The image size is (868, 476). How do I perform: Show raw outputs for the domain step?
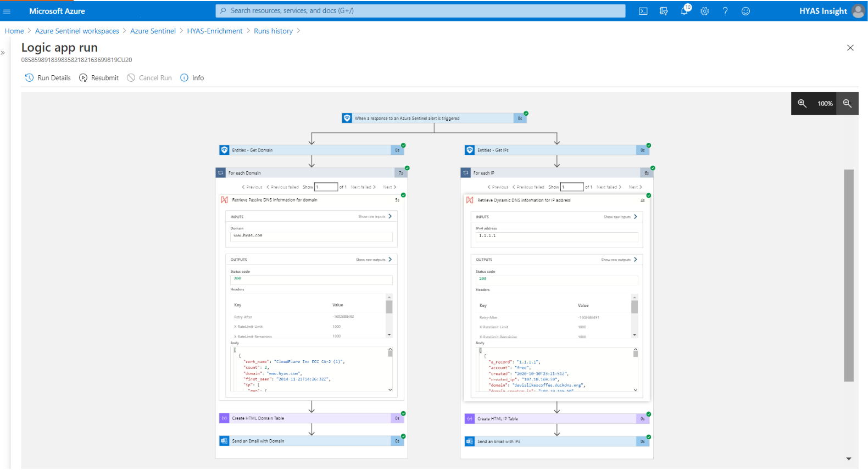[374, 260]
